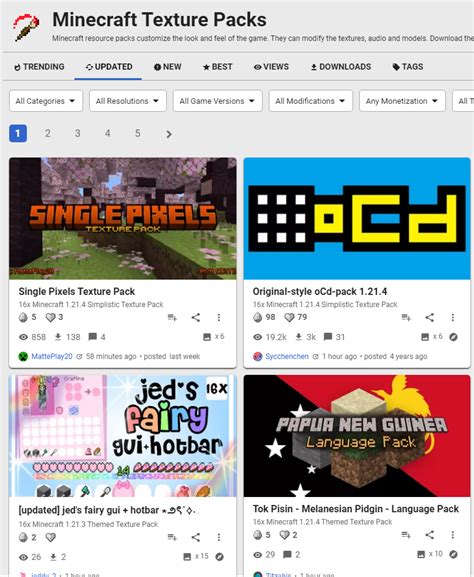Click the comments icon showing 31 on oCd-pack
The width and height of the screenshot is (474, 577).
pos(328,337)
